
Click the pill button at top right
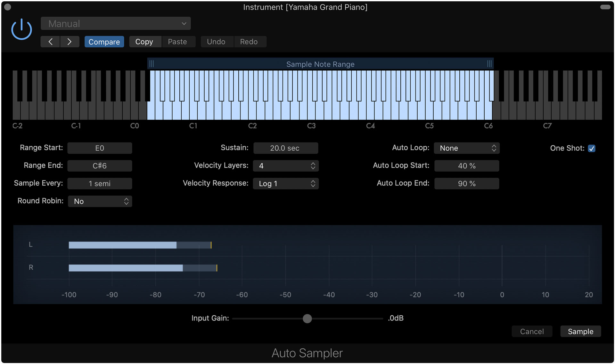(605, 7)
